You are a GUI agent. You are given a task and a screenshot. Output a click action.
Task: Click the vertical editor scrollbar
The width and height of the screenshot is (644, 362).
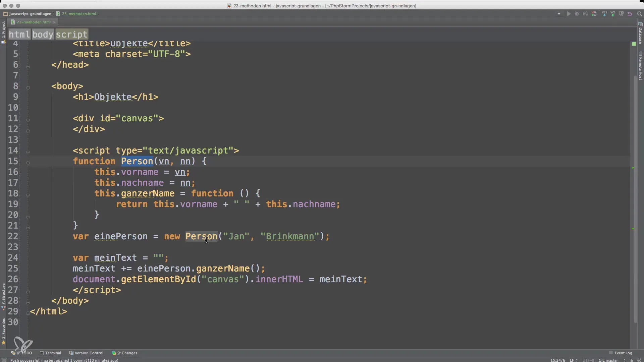pos(635,199)
